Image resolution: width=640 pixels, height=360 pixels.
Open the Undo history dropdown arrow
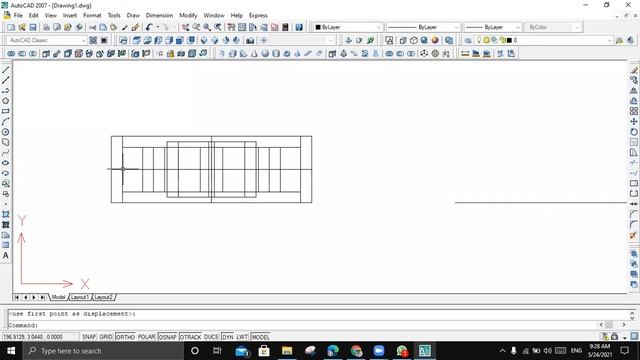tap(158, 27)
